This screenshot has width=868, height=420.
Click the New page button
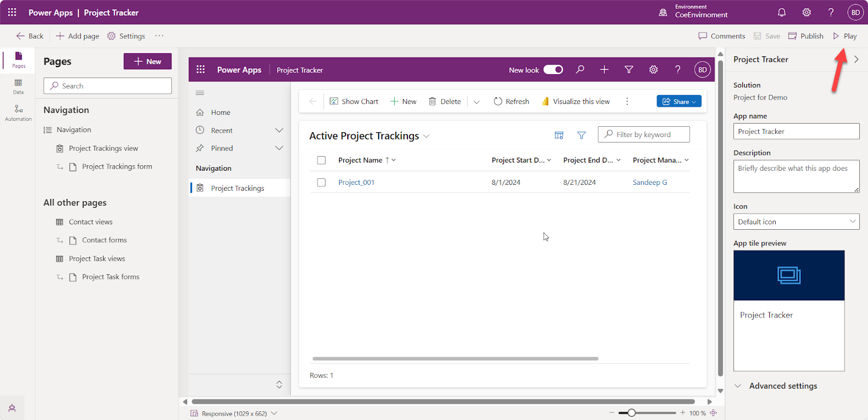148,61
